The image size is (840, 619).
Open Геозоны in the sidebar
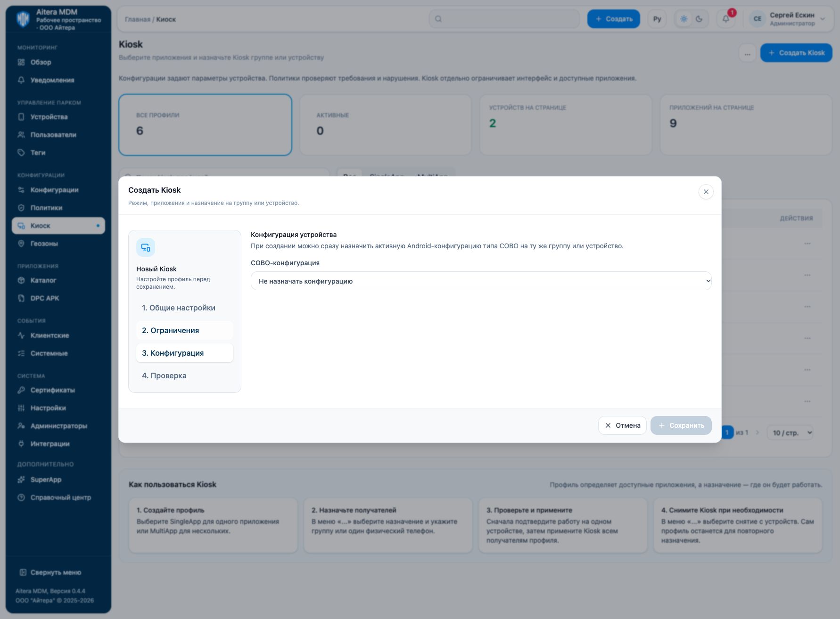point(58,244)
